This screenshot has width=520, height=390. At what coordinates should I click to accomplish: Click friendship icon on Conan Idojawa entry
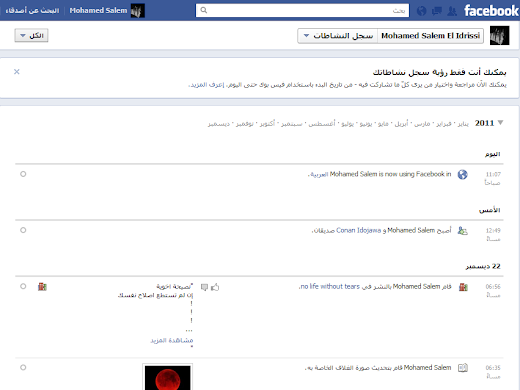tap(463, 231)
